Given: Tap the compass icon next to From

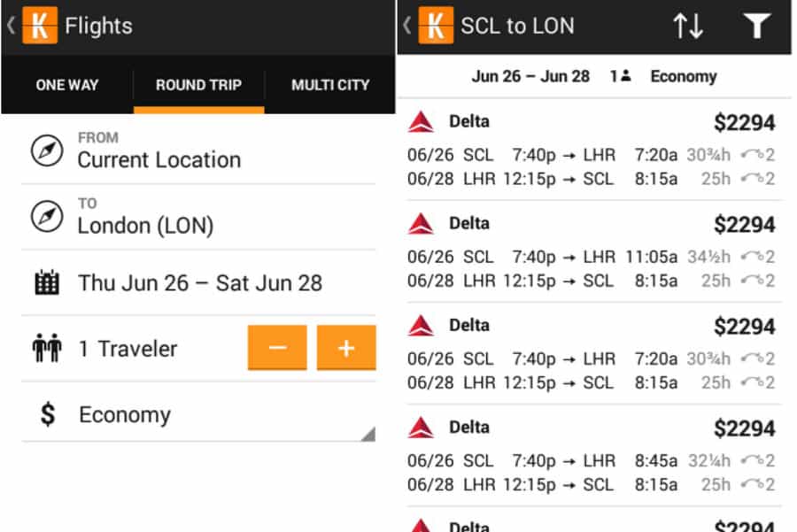Looking at the screenshot, I should (x=47, y=150).
